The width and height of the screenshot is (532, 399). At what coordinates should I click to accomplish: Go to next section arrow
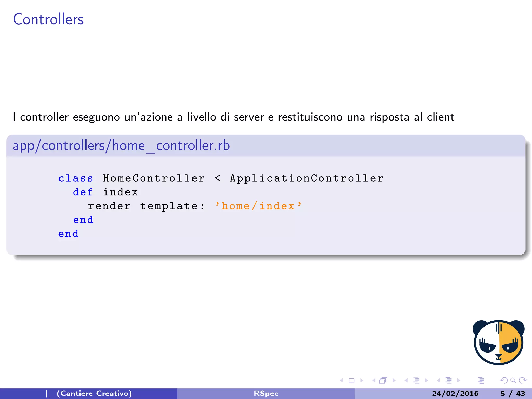point(459,380)
